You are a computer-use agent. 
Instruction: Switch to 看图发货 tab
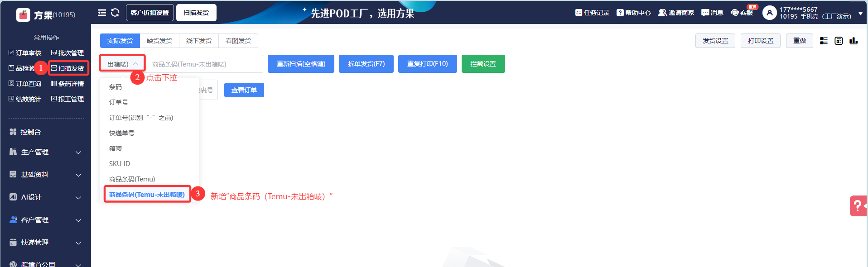coord(238,41)
